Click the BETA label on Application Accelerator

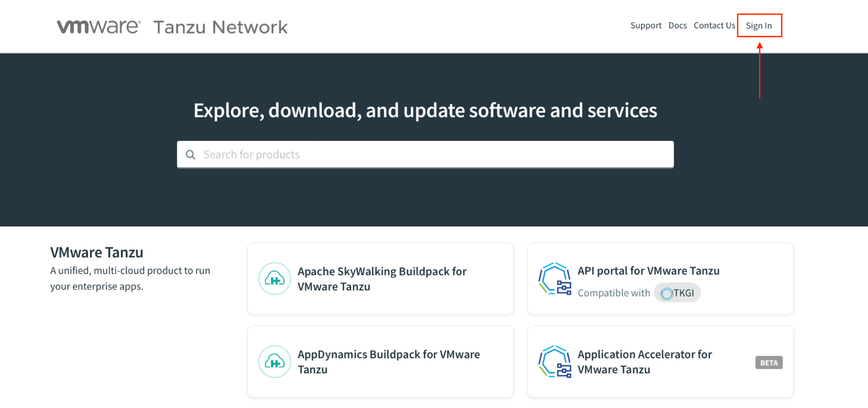point(769,363)
